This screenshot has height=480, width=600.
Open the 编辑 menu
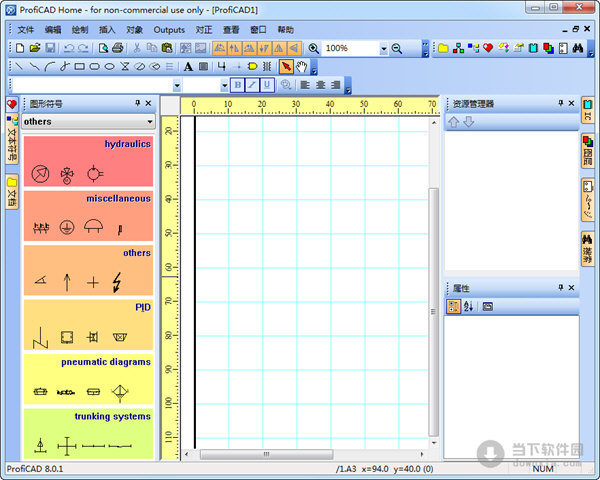point(53,30)
